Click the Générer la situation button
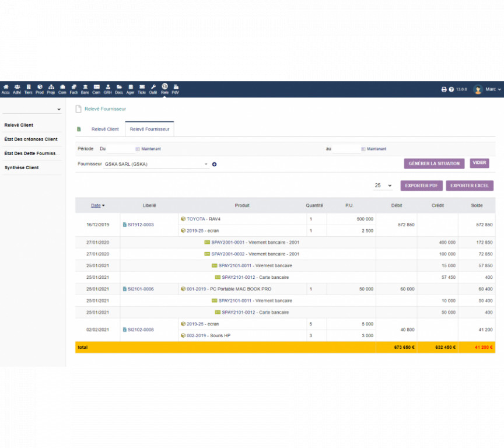The width and height of the screenshot is (504, 448). point(434,163)
